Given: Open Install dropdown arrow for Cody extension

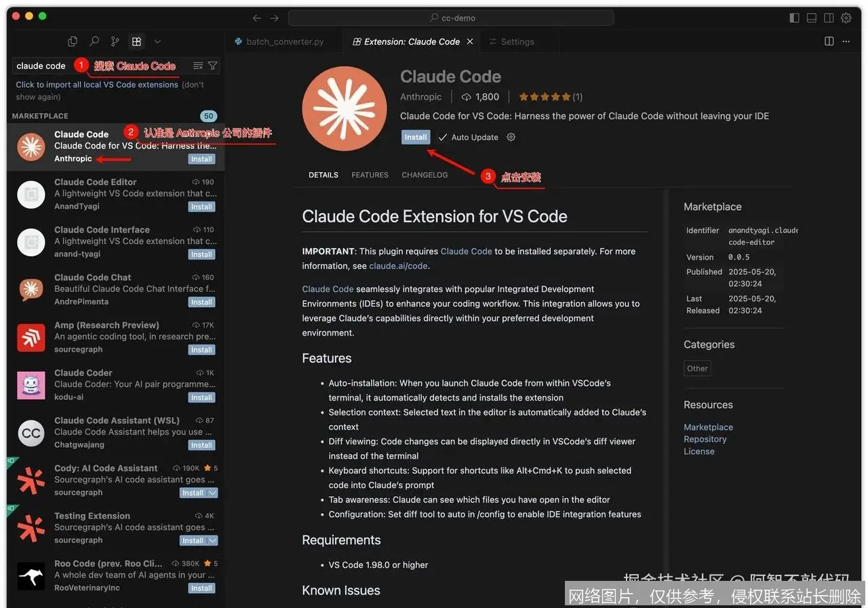Looking at the screenshot, I should [212, 493].
